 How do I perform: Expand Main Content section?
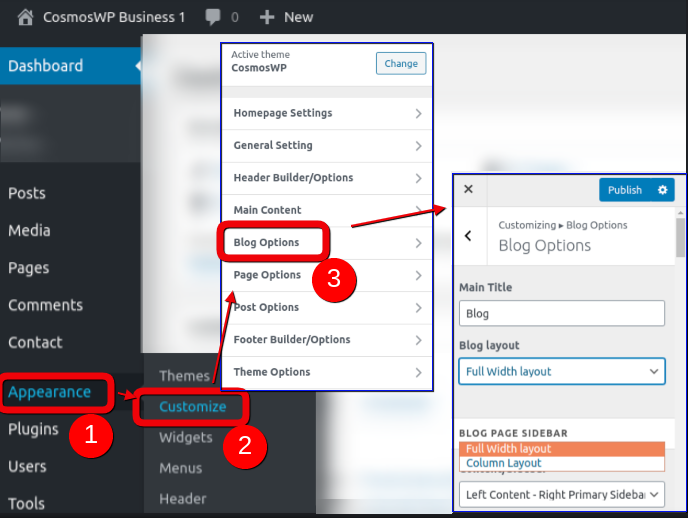coord(327,210)
